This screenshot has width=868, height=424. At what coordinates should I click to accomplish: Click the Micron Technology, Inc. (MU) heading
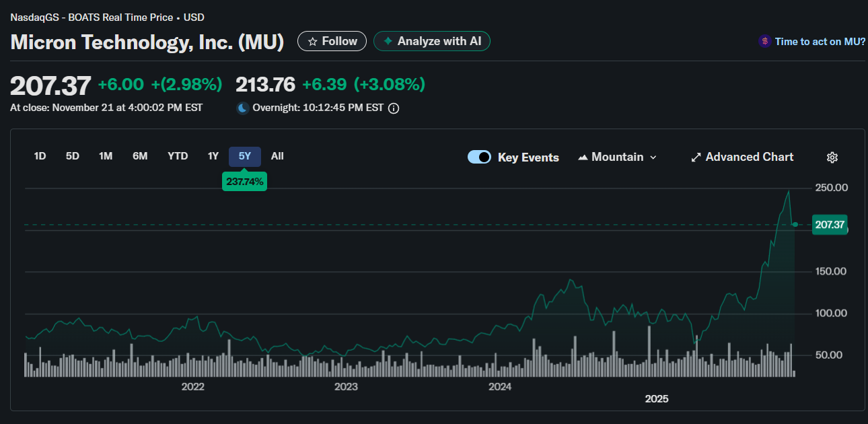coord(147,42)
